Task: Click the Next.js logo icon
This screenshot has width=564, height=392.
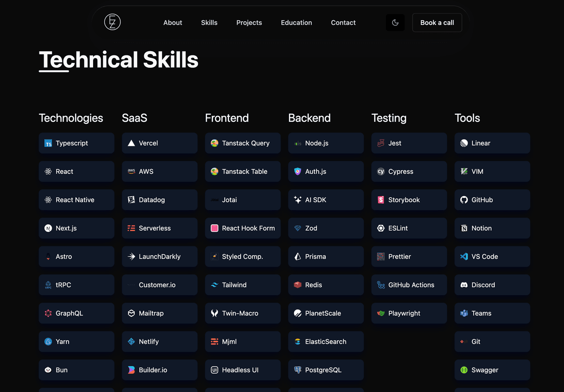Action: [x=48, y=228]
